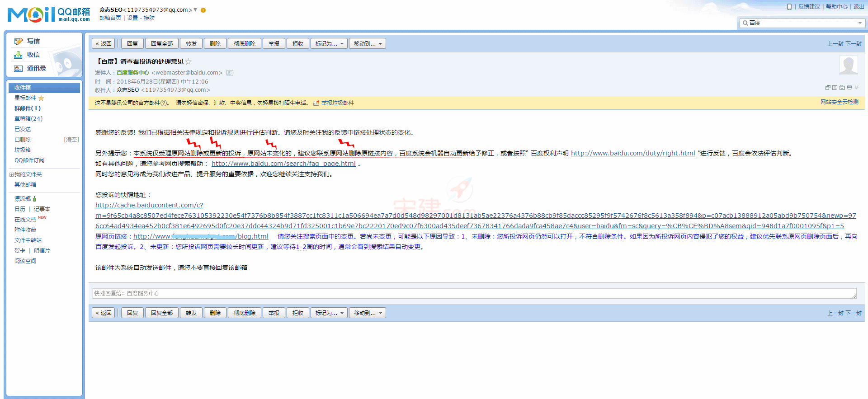Click bottom 转发 button

pos(191,313)
